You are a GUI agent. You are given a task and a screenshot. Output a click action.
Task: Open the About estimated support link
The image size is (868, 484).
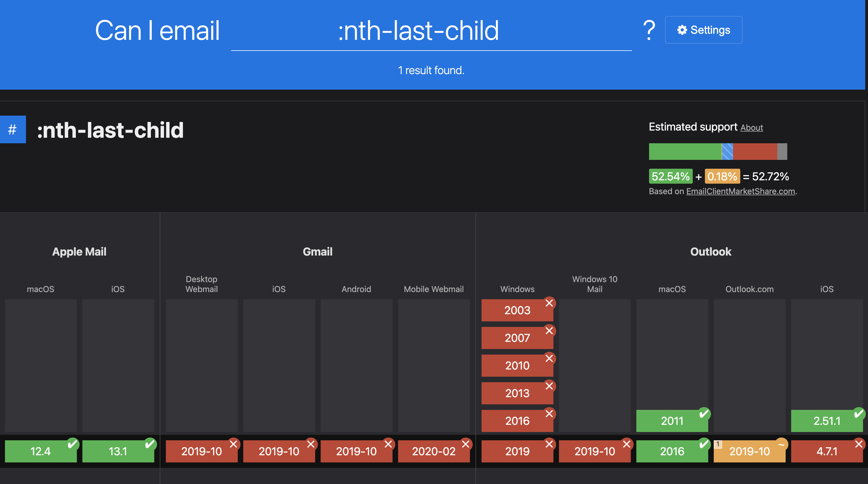coord(751,127)
